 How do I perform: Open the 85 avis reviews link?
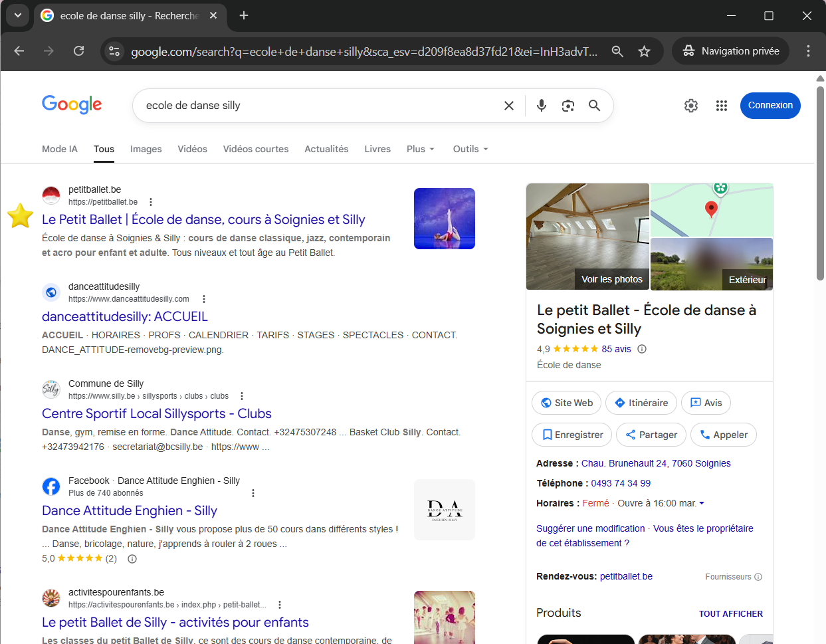[617, 349]
